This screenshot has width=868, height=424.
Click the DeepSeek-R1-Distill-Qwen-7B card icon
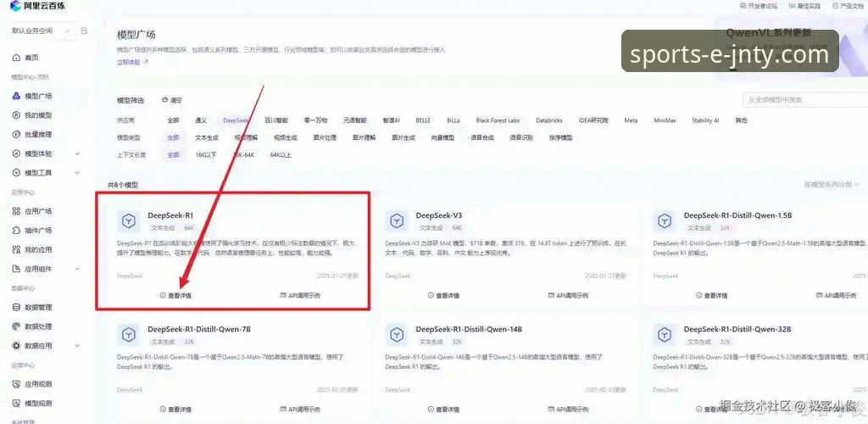click(129, 335)
